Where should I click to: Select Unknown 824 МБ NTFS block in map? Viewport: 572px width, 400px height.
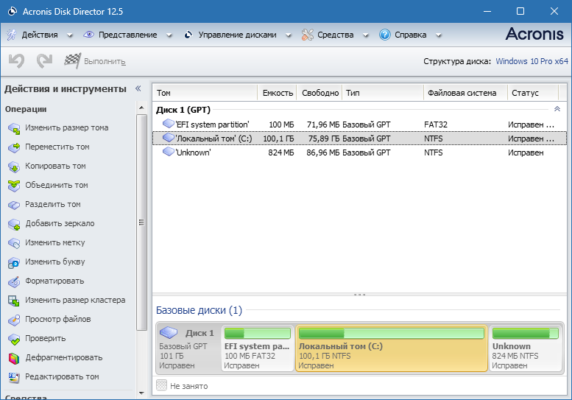(525, 348)
